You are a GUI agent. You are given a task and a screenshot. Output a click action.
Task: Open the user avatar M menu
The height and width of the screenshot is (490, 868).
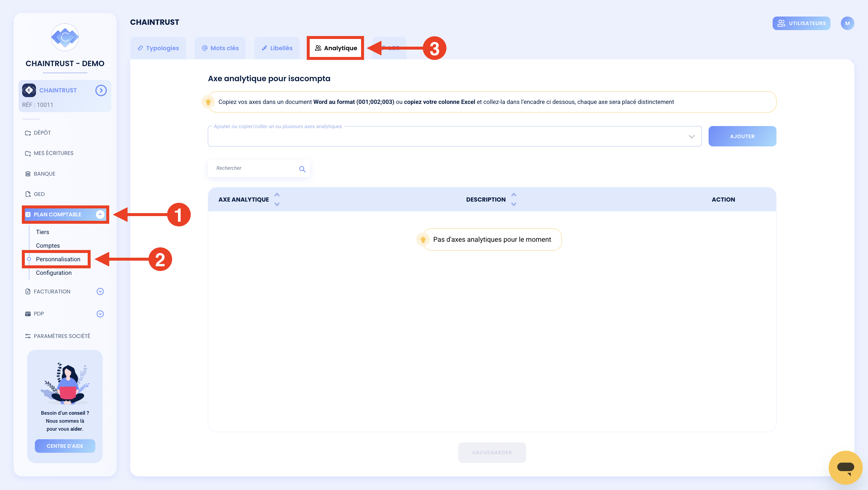coord(847,23)
